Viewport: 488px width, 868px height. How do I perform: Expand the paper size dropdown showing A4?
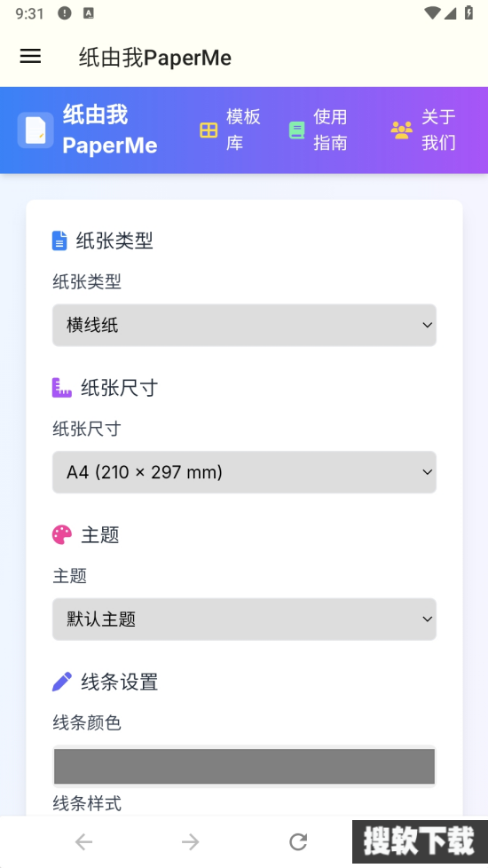pos(244,472)
